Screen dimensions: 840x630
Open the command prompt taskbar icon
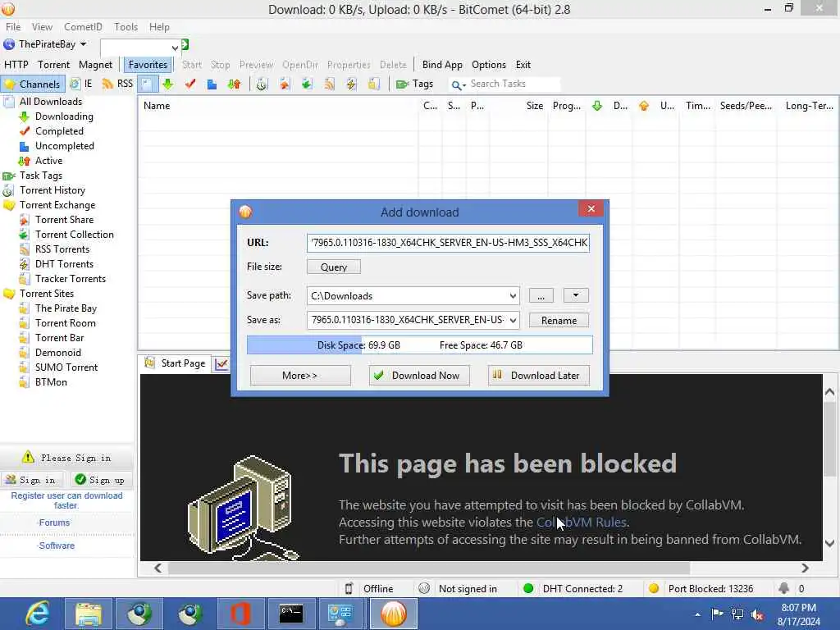click(x=291, y=614)
